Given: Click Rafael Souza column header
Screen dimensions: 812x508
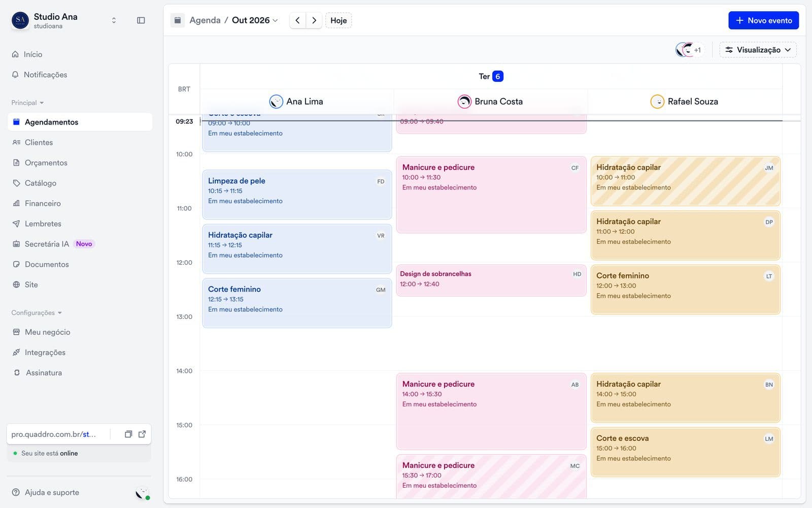Looking at the screenshot, I should [x=684, y=102].
